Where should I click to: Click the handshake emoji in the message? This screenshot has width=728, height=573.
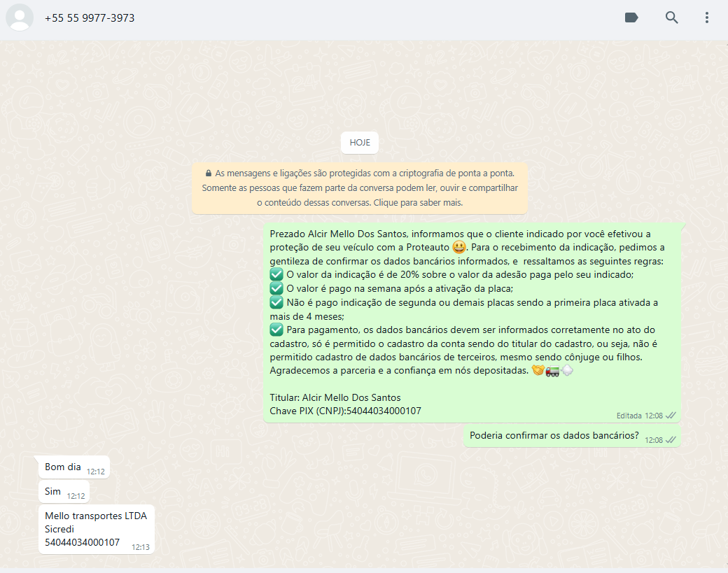pos(538,371)
